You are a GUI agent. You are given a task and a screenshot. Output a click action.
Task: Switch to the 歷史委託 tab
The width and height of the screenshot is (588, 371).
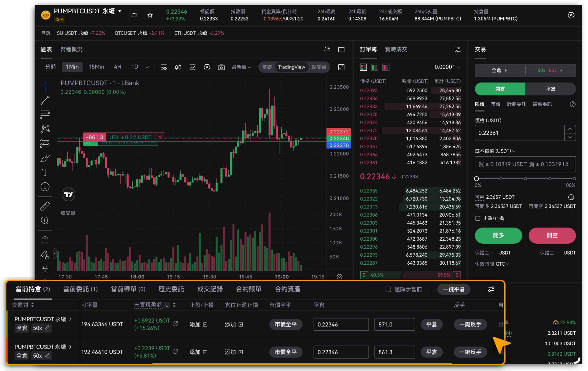tap(171, 289)
